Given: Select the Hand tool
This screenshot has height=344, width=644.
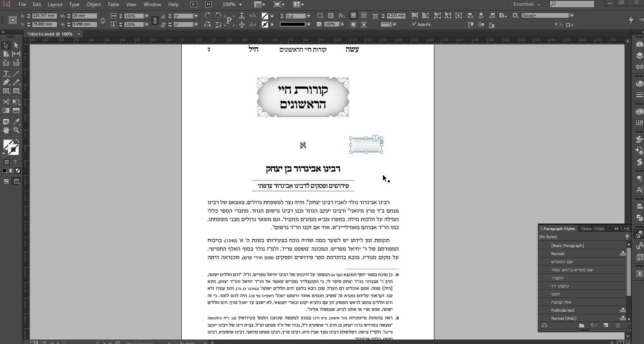Looking at the screenshot, I should point(6,130).
